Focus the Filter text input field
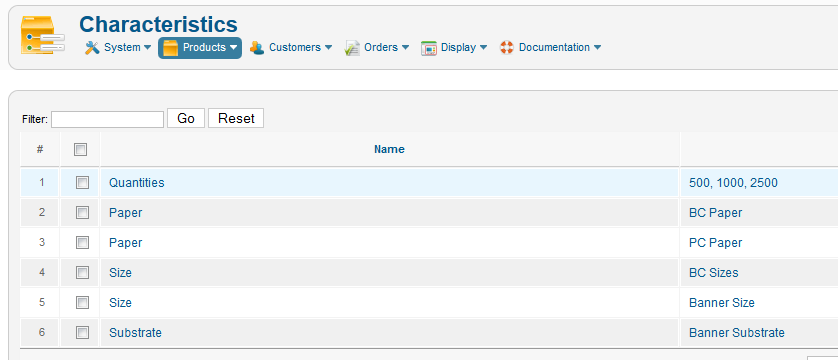The image size is (838, 360). pyautogui.click(x=107, y=119)
